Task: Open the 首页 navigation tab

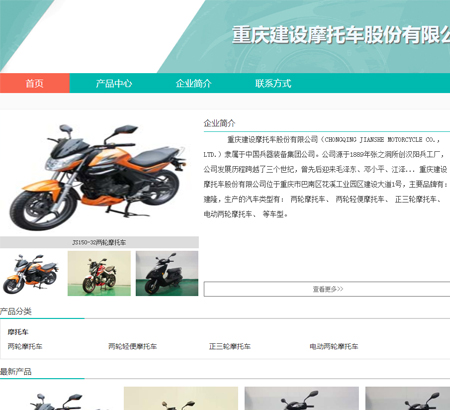Action: (35, 83)
